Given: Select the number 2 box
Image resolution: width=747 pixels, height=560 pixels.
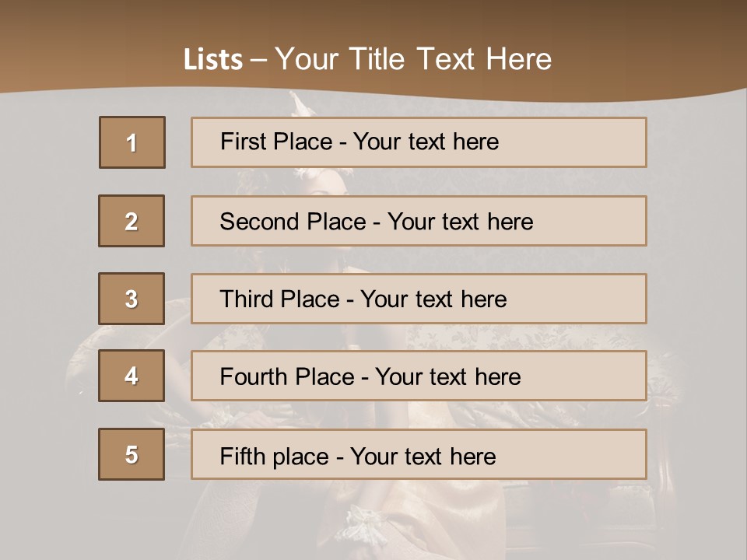Looking at the screenshot, I should click(132, 221).
